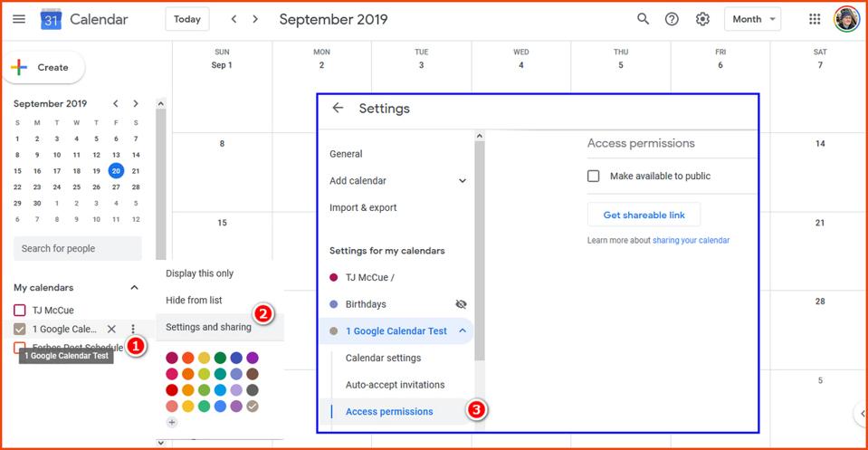Open the settings gear menu
This screenshot has width=868, height=450.
702,19
